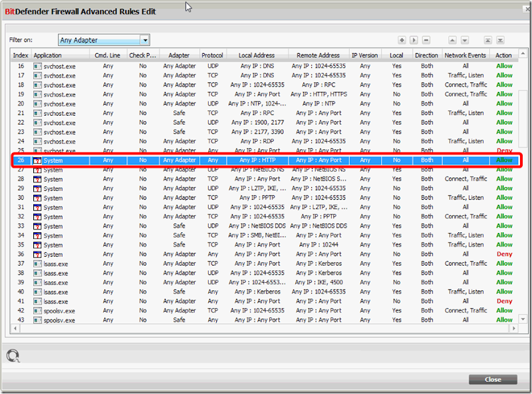The height and width of the screenshot is (394, 532).
Task: Click 'Any IP : RPC' remote address in rule 18
Action: (319, 85)
